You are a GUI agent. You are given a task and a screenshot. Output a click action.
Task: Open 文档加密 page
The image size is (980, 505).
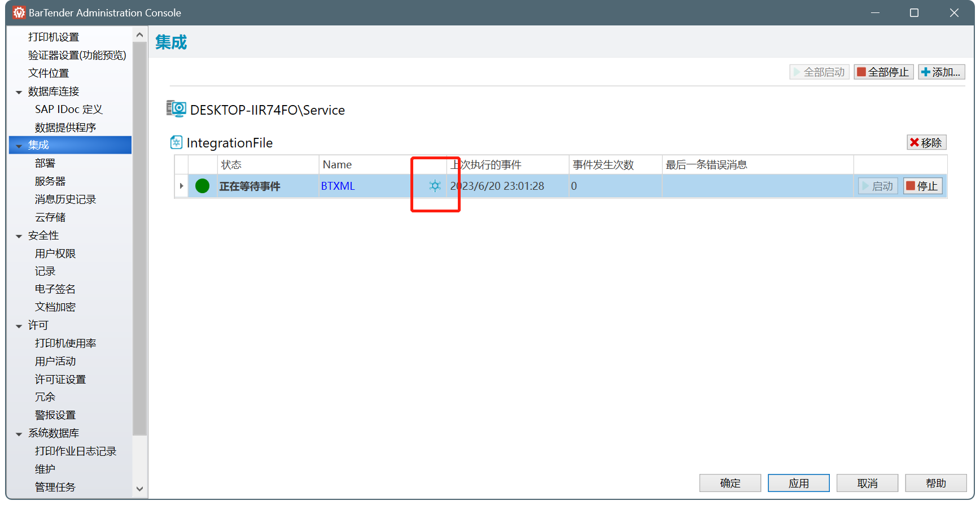[55, 307]
